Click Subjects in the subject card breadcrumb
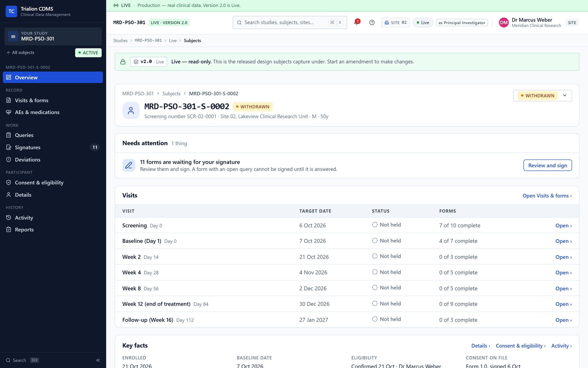 171,94
